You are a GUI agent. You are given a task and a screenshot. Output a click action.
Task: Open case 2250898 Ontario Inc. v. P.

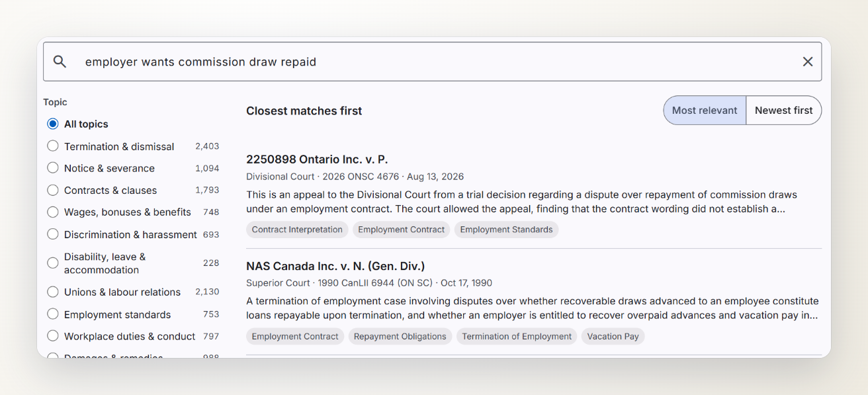pyautogui.click(x=317, y=159)
